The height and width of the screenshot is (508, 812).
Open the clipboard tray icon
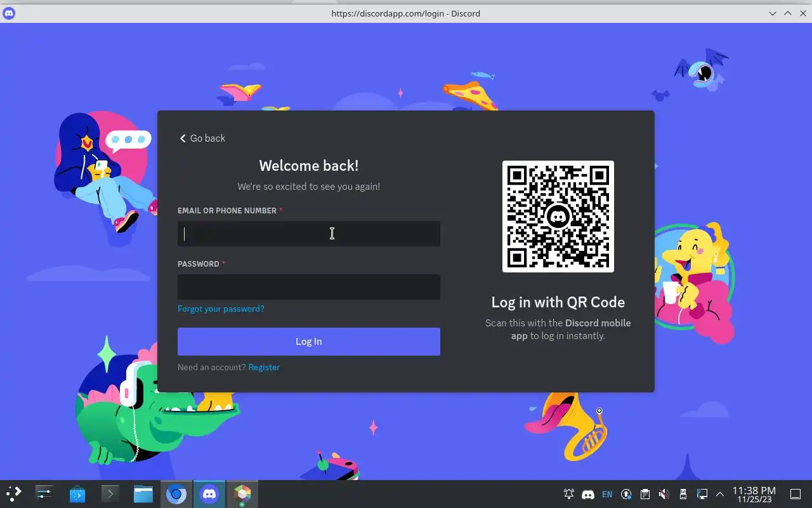pos(645,494)
